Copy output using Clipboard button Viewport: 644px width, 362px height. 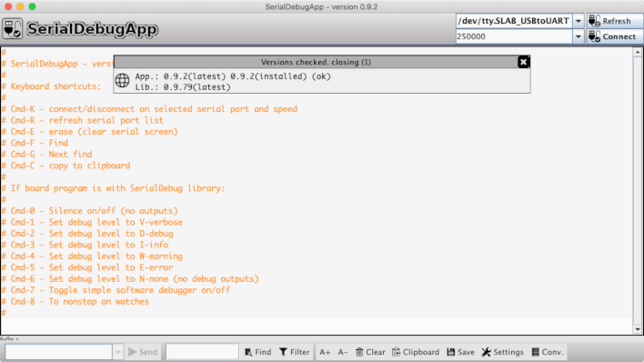416,352
